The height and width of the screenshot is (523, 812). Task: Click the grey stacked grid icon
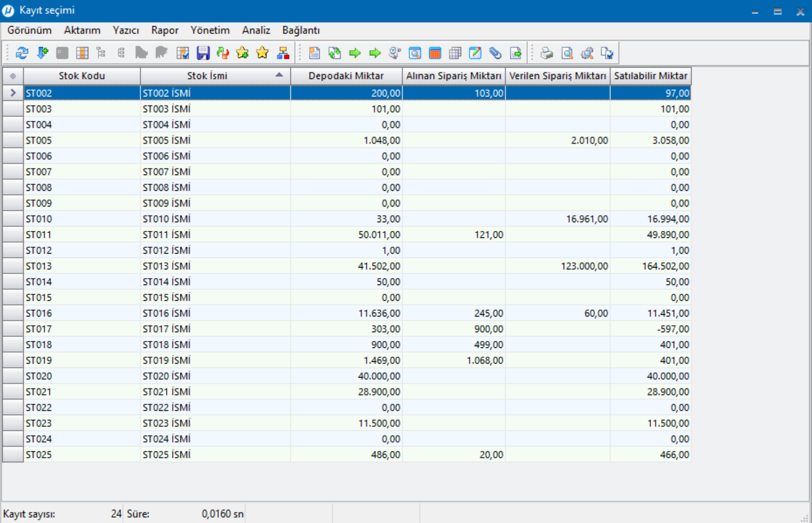click(455, 53)
